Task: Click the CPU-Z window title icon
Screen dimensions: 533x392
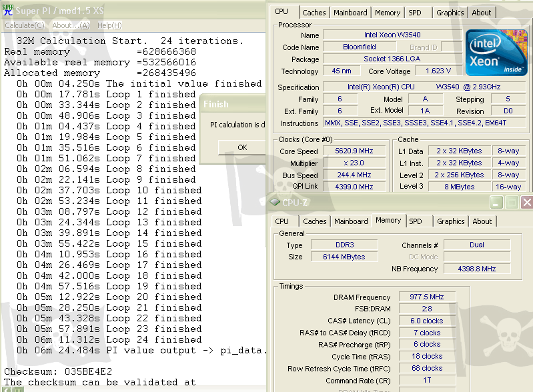Action: pos(275,202)
